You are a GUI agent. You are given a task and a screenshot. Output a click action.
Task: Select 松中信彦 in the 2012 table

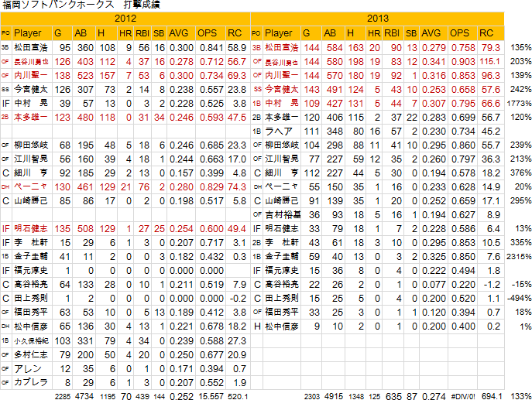31,326
